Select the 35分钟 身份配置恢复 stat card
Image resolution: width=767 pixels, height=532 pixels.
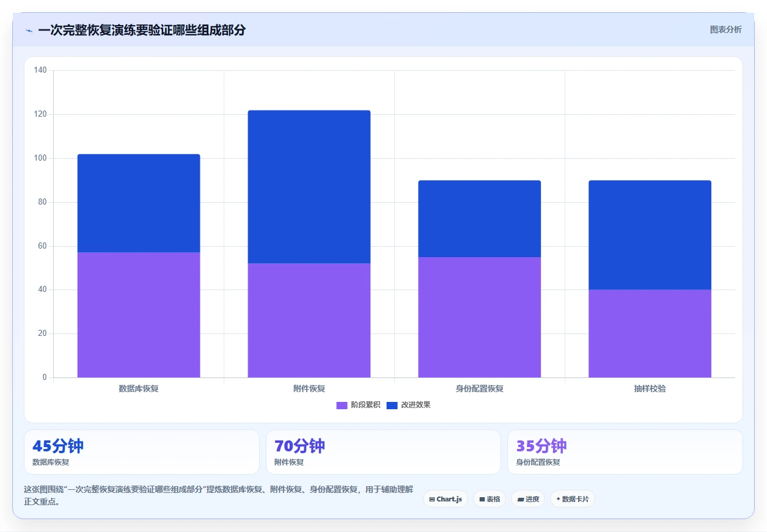pyautogui.click(x=625, y=452)
